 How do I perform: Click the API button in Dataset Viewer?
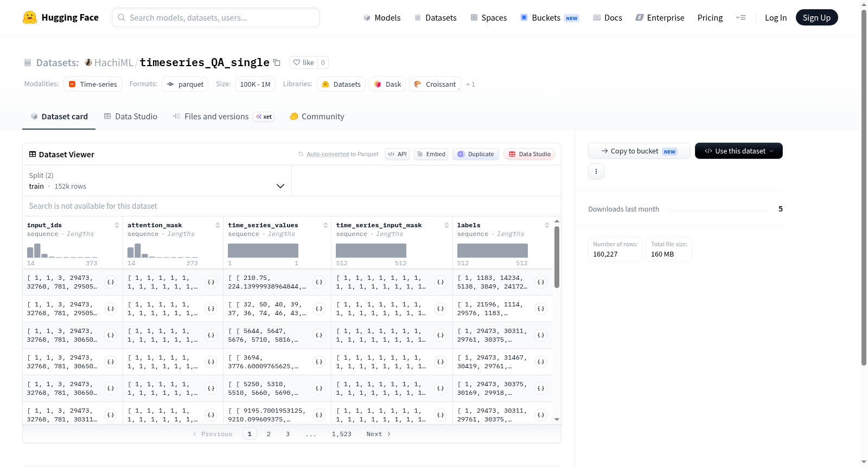[x=397, y=154]
